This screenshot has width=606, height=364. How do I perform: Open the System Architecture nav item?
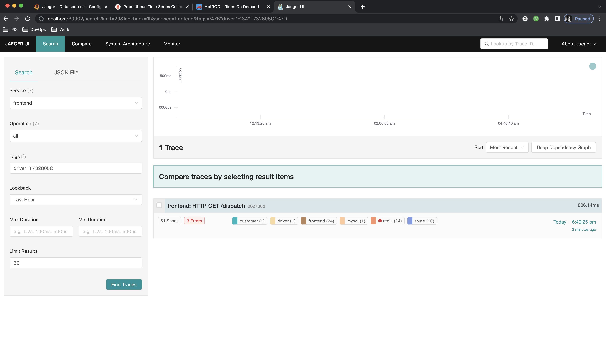click(127, 44)
